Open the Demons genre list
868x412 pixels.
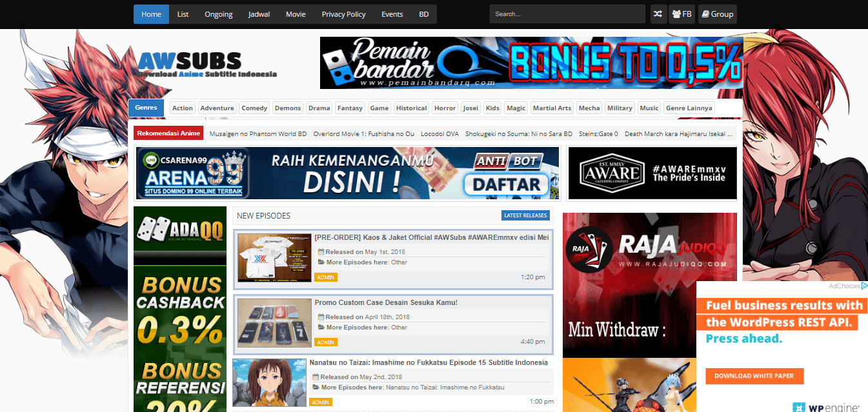287,108
